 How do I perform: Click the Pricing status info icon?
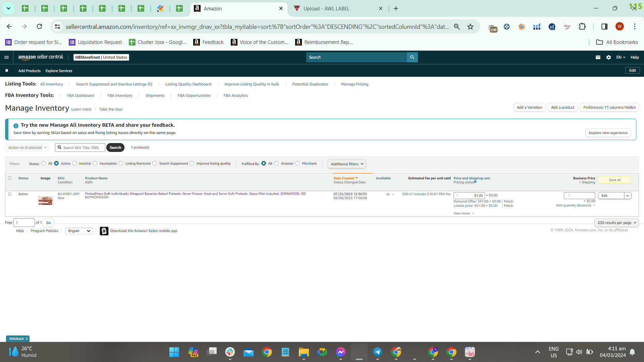(x=475, y=182)
